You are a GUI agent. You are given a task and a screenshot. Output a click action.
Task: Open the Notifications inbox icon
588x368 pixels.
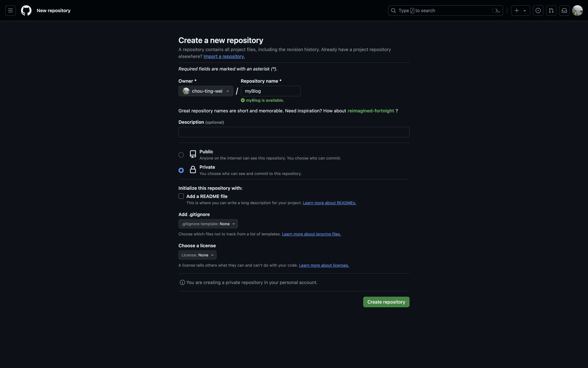564,11
